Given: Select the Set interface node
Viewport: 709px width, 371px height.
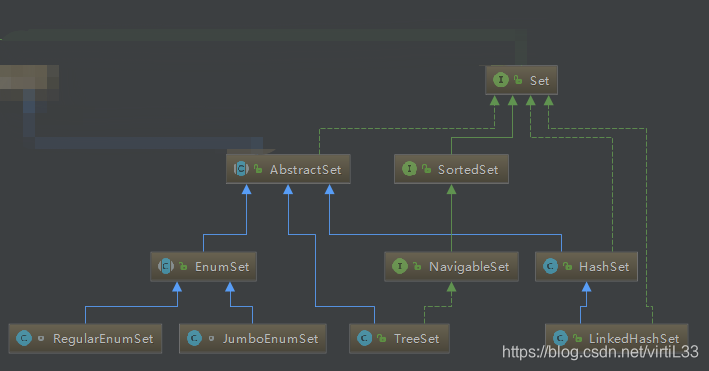Looking at the screenshot, I should 521,80.
